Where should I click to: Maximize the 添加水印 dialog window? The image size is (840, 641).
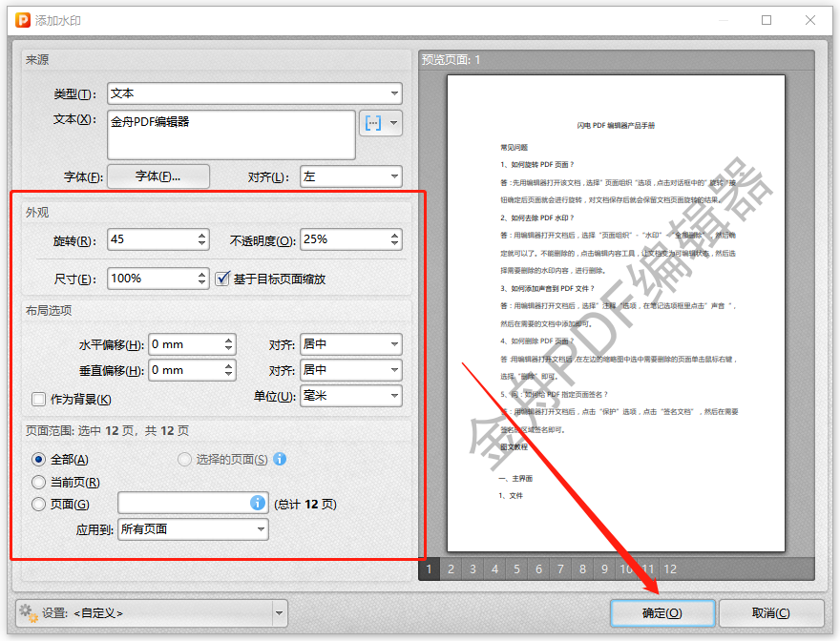click(x=766, y=20)
